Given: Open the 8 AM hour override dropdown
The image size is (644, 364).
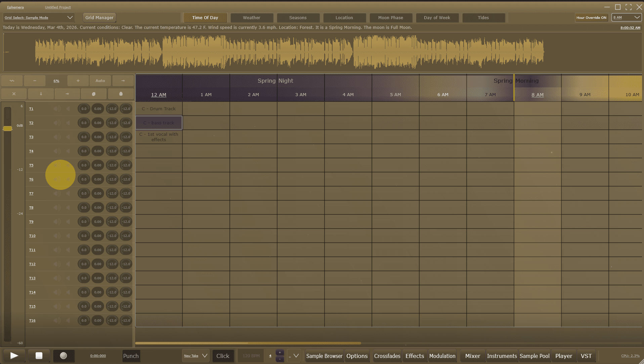Looking at the screenshot, I should coord(627,18).
